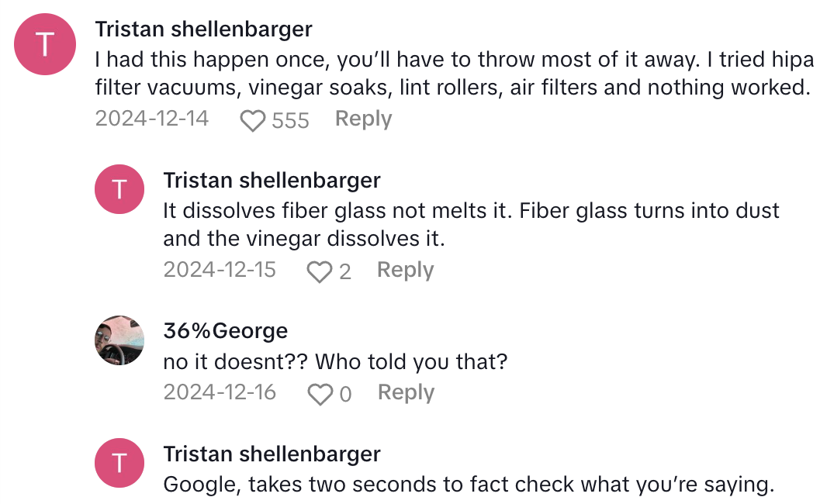Click the 555 like count
This screenshot has height=504, width=827.
[x=291, y=120]
